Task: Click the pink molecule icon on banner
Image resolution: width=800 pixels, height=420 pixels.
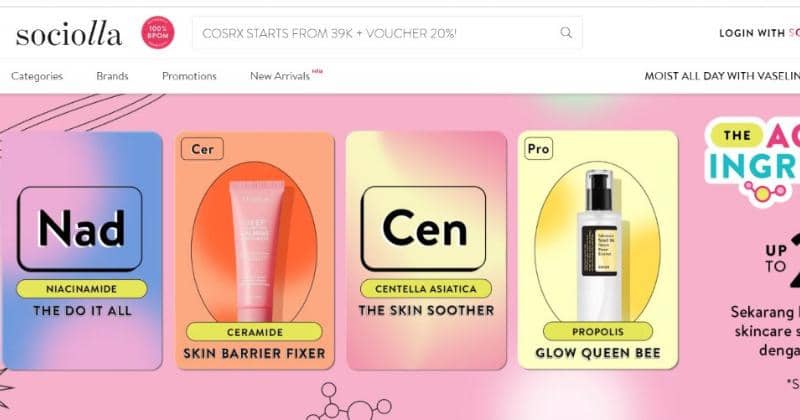Action: (765, 192)
